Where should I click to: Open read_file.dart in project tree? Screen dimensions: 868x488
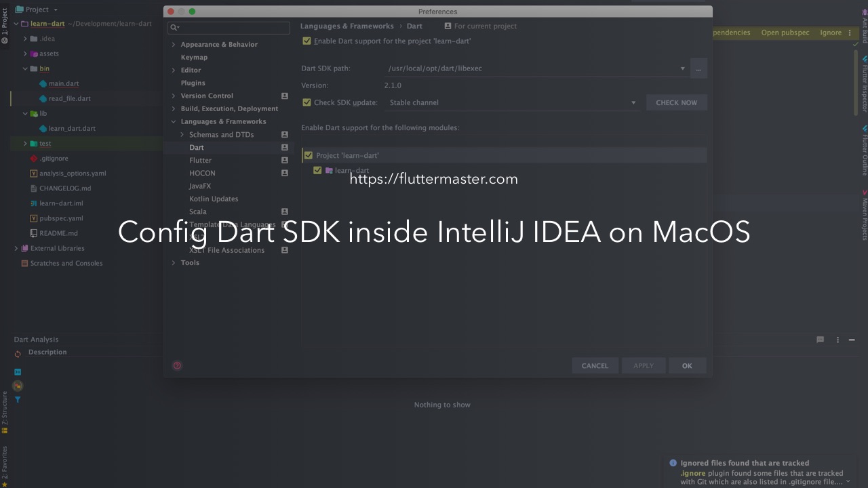(x=69, y=98)
